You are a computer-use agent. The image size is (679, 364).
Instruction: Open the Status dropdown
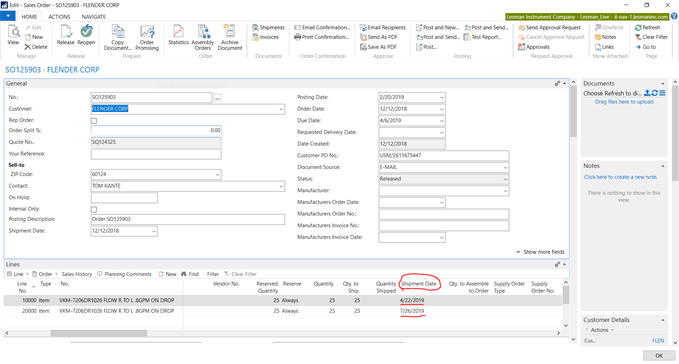[505, 179]
